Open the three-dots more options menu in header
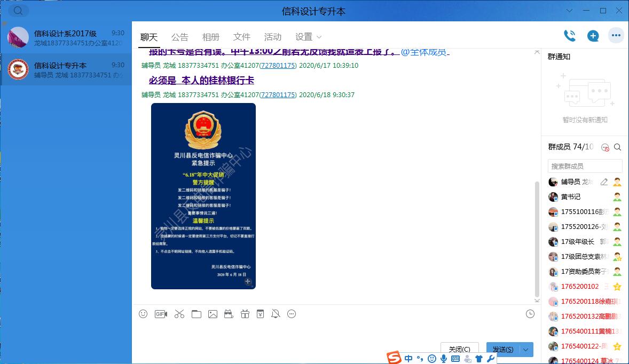The image size is (629, 364). [616, 36]
